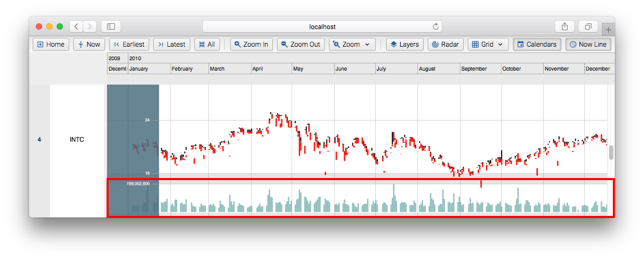Open the Grid dropdown
Viewport: 644px width, 259px height.
pyautogui.click(x=488, y=44)
